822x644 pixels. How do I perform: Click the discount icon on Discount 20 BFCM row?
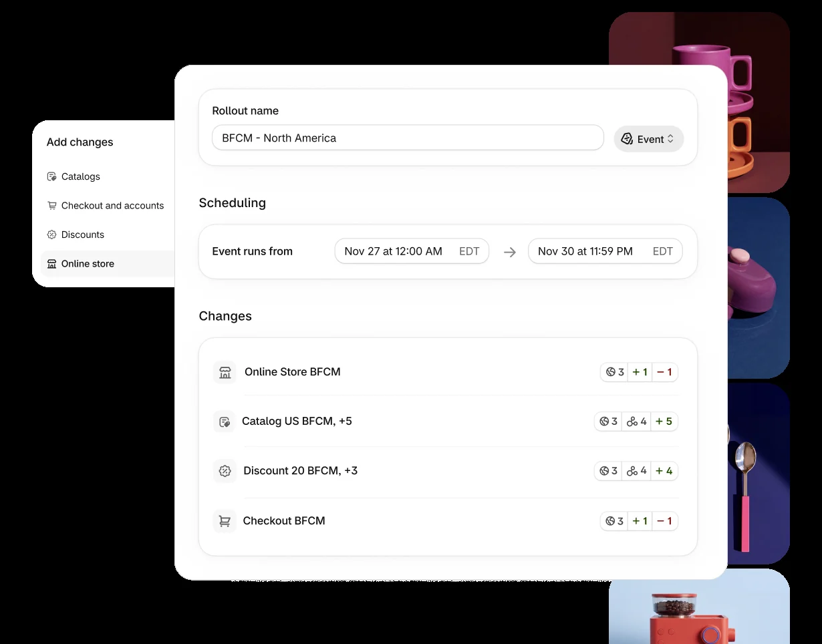[225, 471]
